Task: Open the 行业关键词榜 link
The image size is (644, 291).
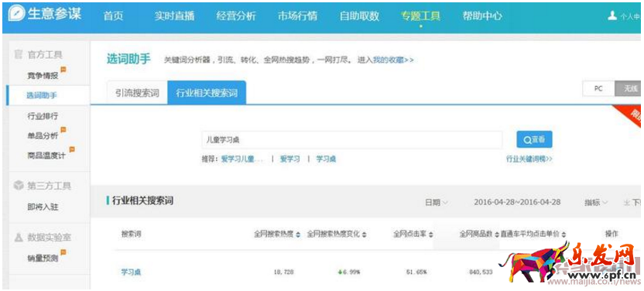Action: pos(529,159)
